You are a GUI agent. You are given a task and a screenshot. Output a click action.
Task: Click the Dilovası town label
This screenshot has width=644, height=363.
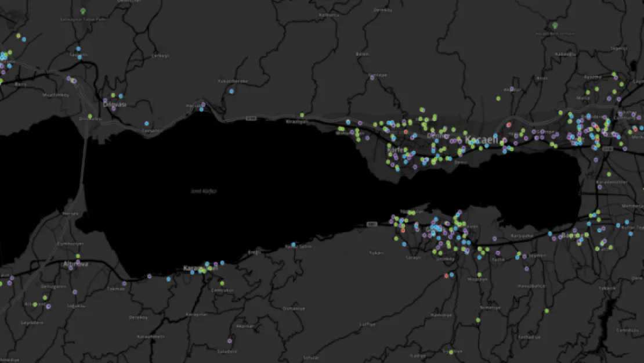point(115,105)
